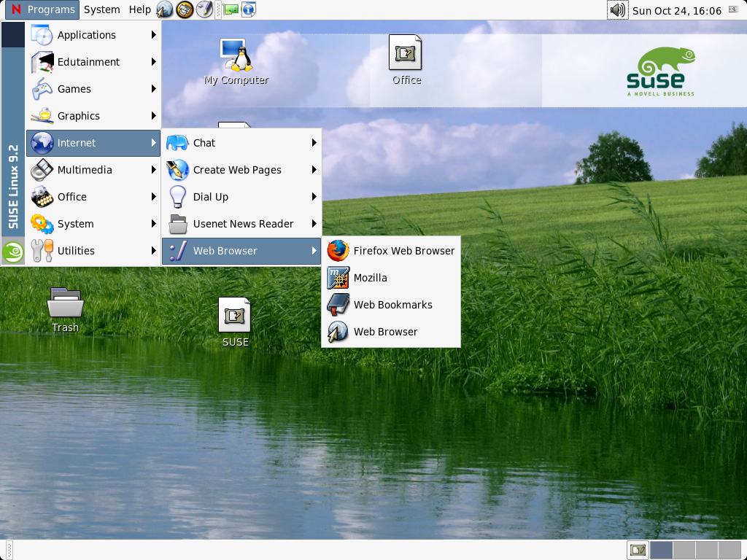Image resolution: width=747 pixels, height=560 pixels.
Task: Click the Graphics menu icon
Action: tap(42, 116)
